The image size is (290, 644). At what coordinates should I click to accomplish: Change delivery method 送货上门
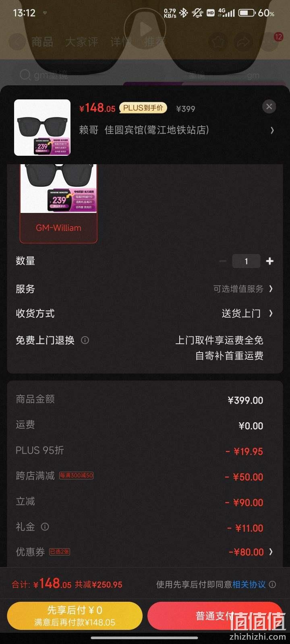pyautogui.click(x=247, y=314)
